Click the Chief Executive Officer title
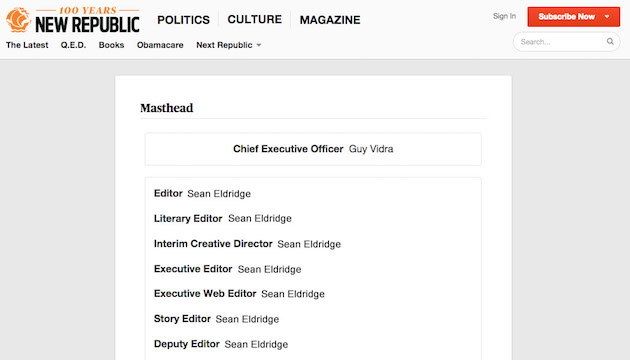 click(x=288, y=149)
